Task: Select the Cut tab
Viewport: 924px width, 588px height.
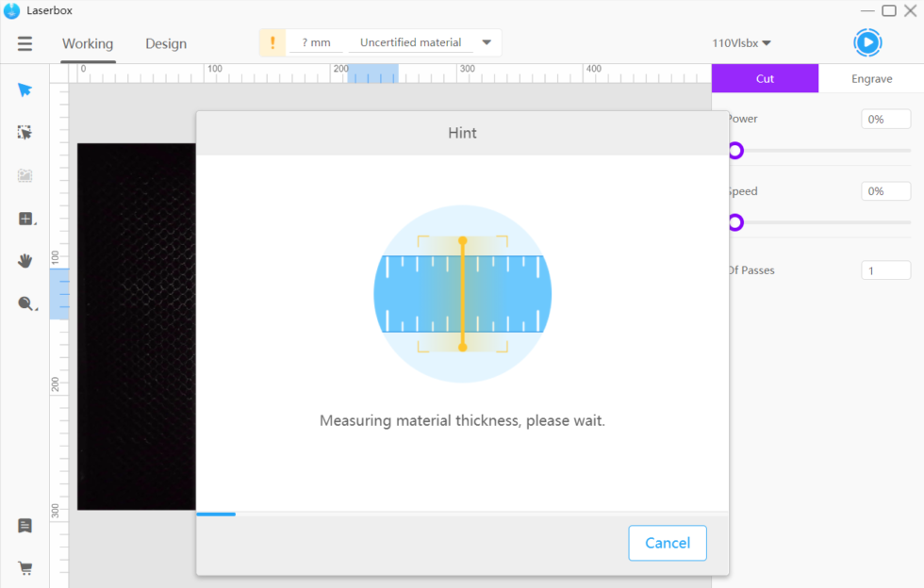Action: pyautogui.click(x=765, y=78)
